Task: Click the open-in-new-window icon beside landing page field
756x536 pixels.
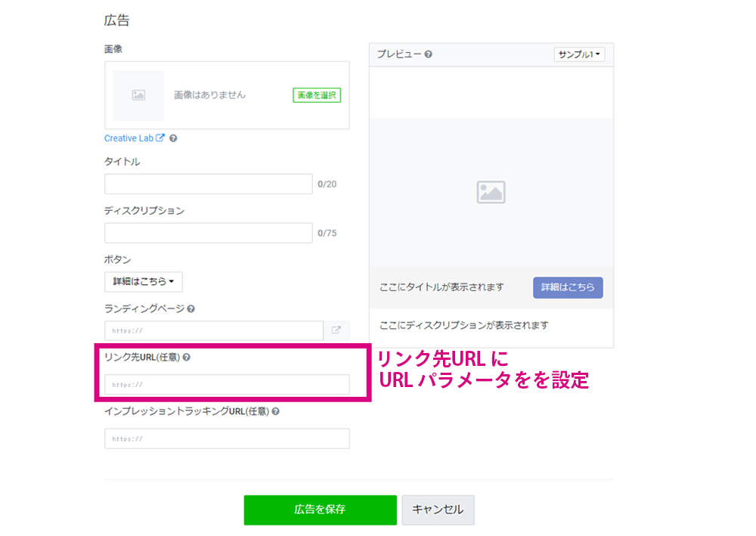Action: [336, 330]
